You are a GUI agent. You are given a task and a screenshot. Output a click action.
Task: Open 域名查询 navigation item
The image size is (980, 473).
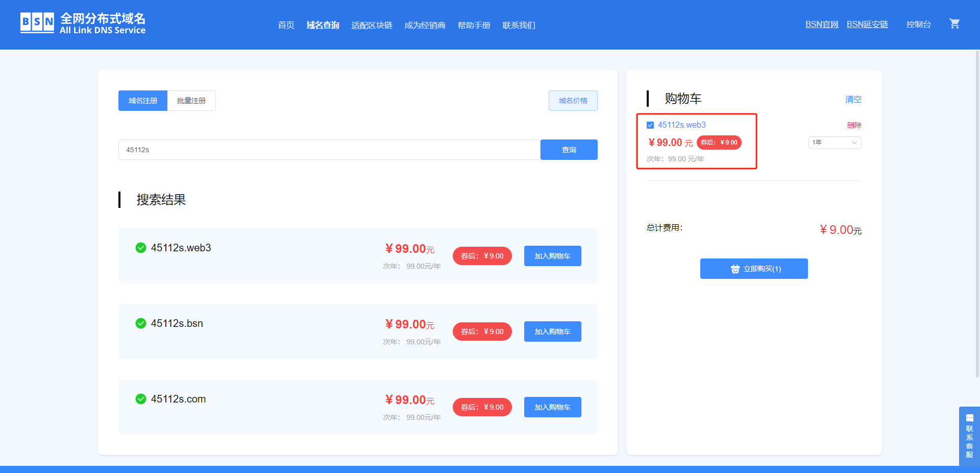(323, 25)
